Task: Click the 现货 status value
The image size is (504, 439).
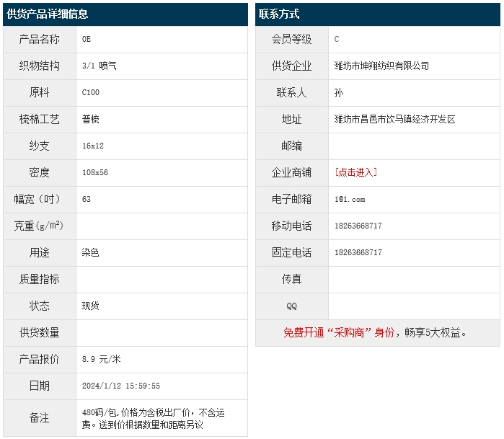Action: (x=91, y=306)
